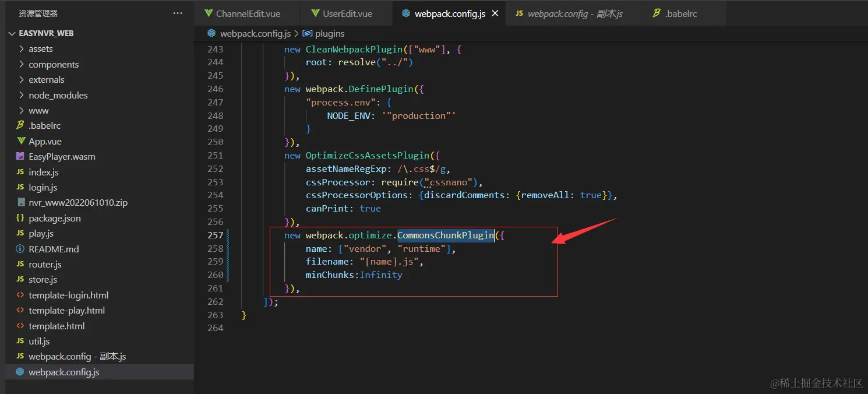
Task: Click NODE_ENV in the DefinePlugin block
Action: point(348,115)
